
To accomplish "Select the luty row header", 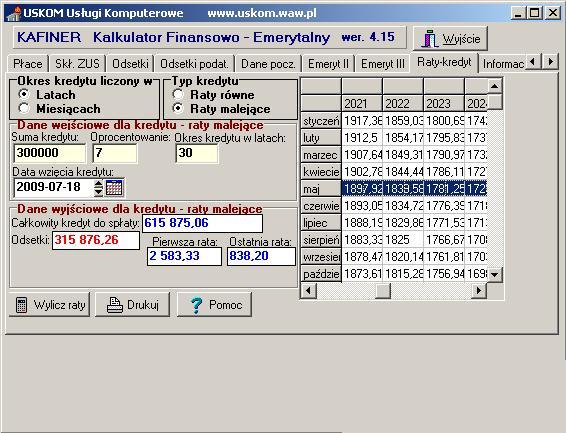I will pyautogui.click(x=321, y=138).
